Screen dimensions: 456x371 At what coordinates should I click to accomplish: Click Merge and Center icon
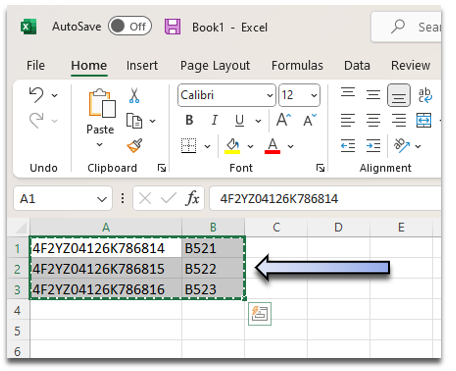[424, 120]
